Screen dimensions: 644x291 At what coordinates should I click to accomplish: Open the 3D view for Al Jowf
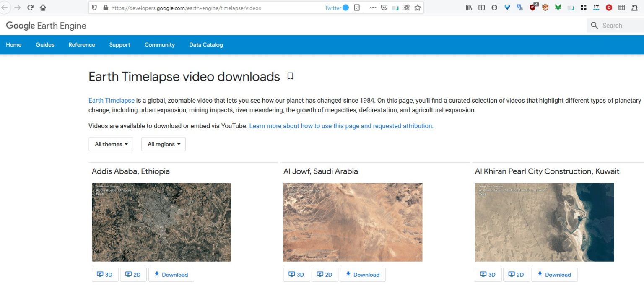point(296,275)
